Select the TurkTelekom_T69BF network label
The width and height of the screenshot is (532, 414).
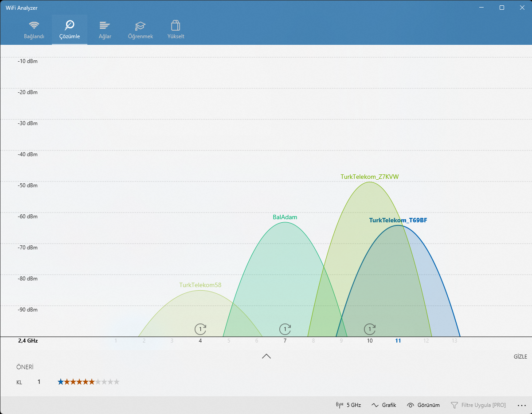tap(398, 220)
